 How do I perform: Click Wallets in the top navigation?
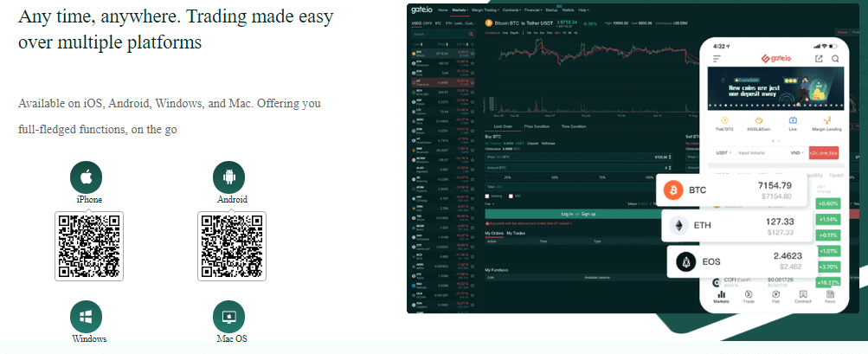pos(568,10)
